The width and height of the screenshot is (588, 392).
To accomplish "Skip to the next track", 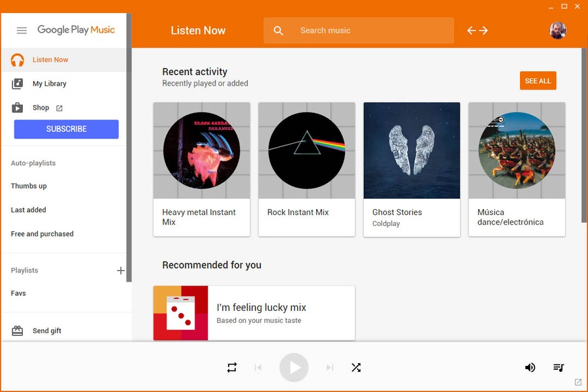I will click(x=330, y=367).
